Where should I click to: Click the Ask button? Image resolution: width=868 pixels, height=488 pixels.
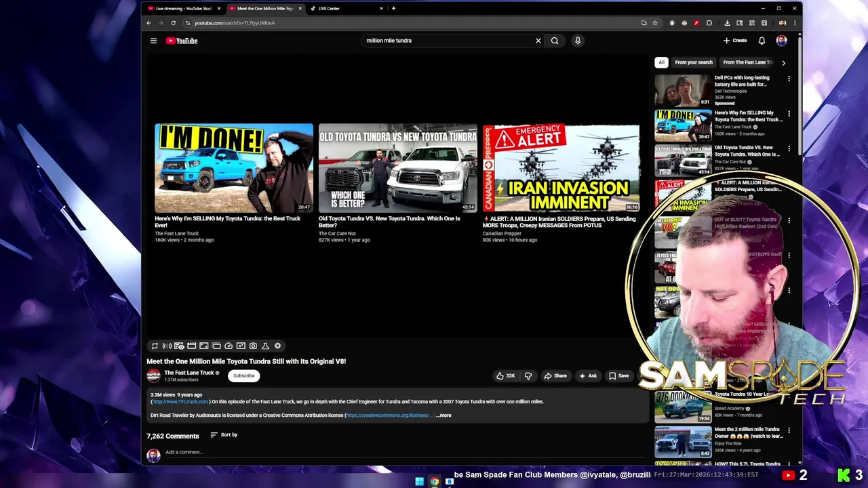point(588,375)
